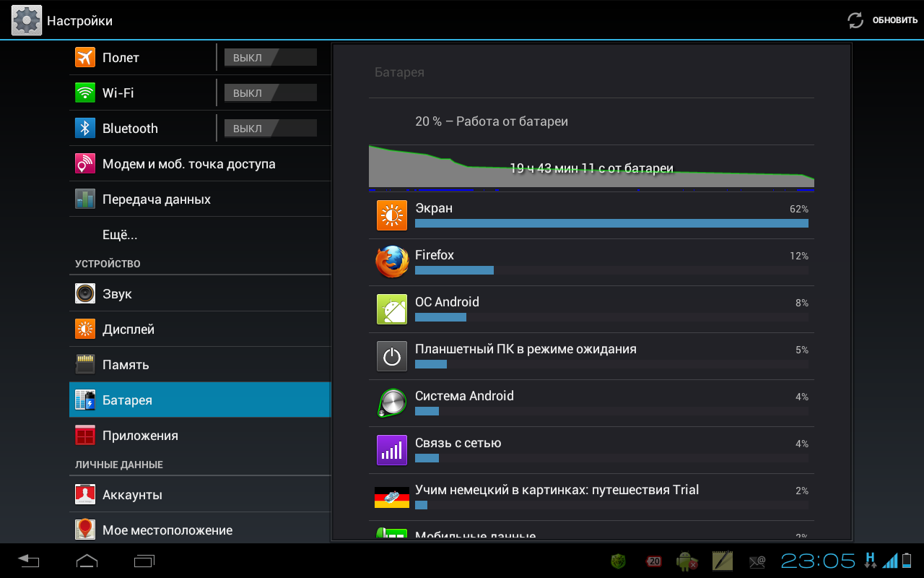Tap the German flag app icon
This screenshot has height=578, width=924.
coord(392,497)
